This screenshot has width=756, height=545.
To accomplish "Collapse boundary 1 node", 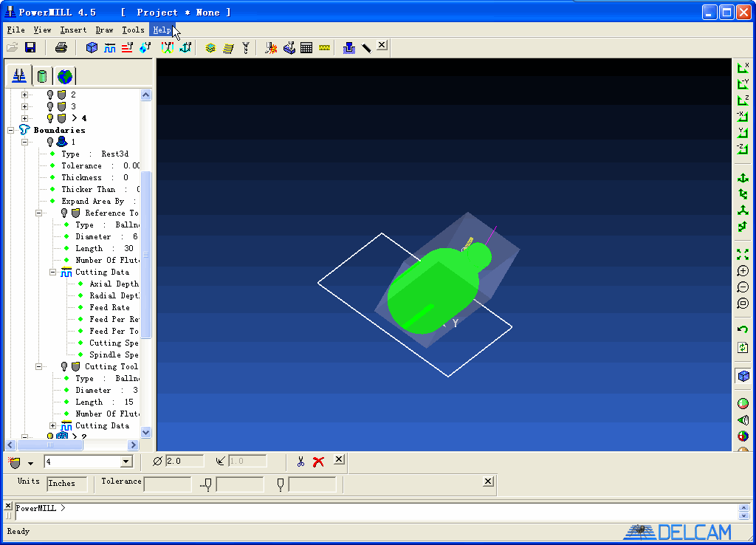I will point(24,142).
